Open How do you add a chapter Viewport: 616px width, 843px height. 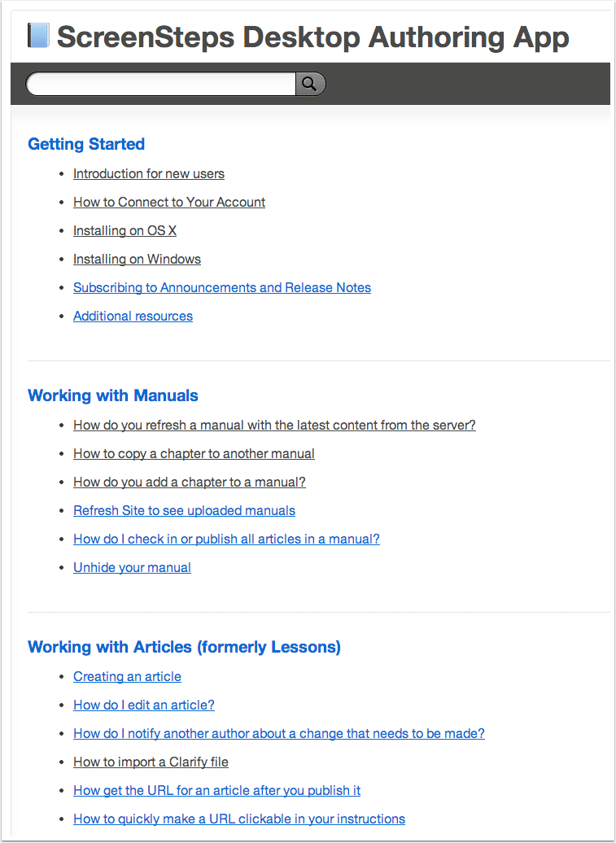pos(190,483)
